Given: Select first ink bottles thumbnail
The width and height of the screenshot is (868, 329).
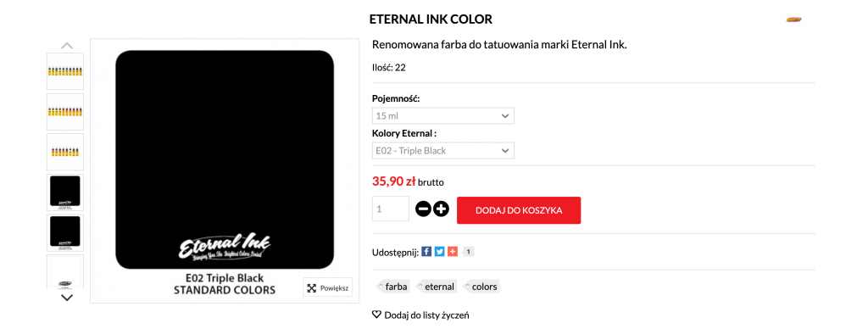Looking at the screenshot, I should click(65, 71).
